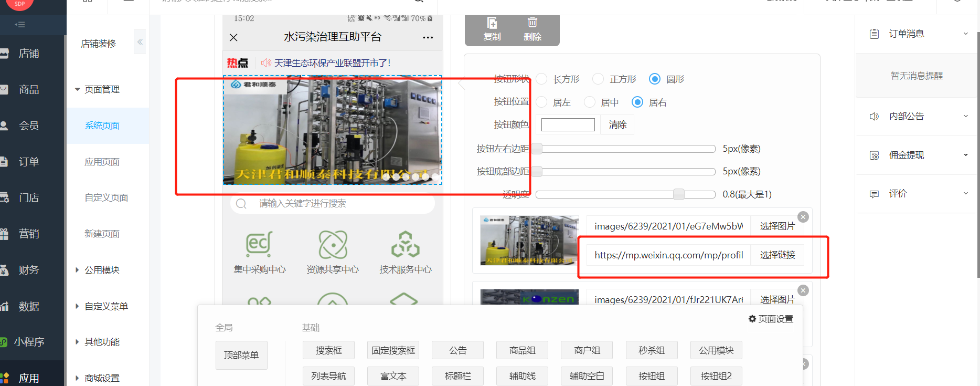The image size is (980, 386).
Task: Click the preview keyword search field
Action: (x=333, y=204)
